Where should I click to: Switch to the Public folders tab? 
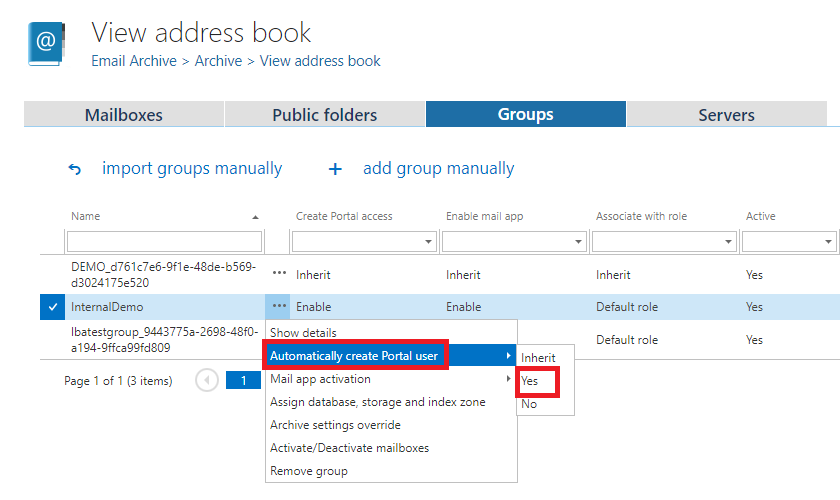325,114
